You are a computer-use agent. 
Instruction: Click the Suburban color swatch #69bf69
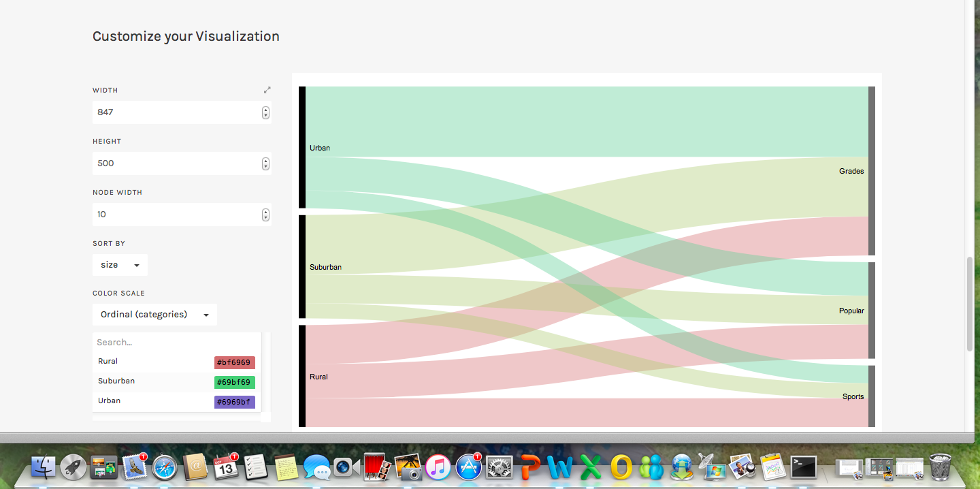[234, 382]
